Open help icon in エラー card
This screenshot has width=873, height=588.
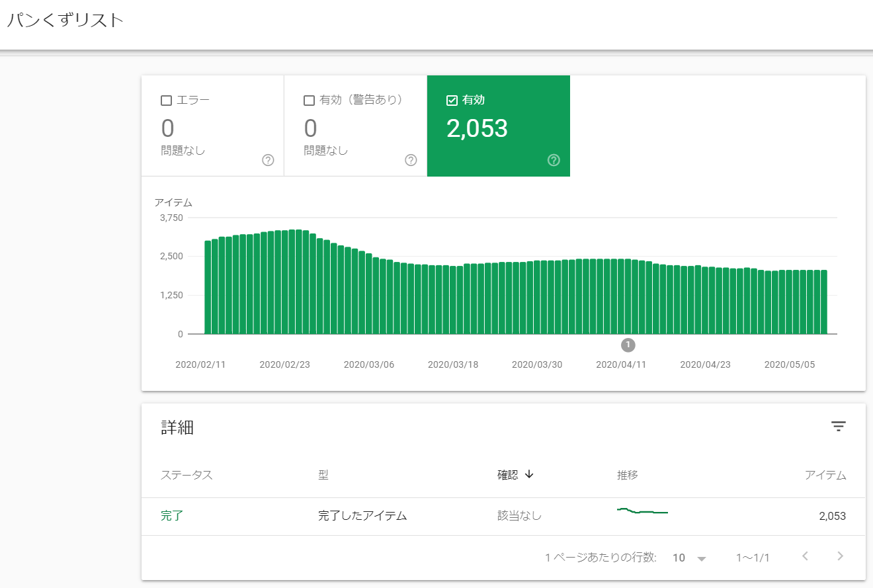tap(268, 160)
